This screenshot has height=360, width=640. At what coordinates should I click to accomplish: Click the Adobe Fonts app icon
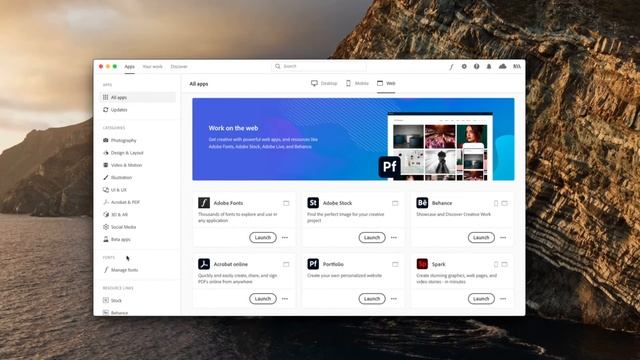click(204, 203)
